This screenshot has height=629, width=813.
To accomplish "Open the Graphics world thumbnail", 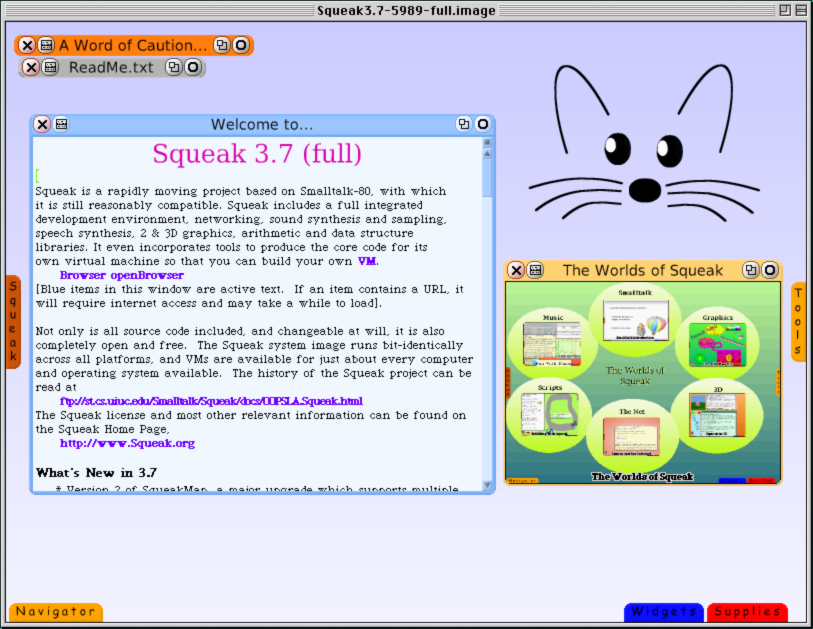I will click(x=718, y=345).
